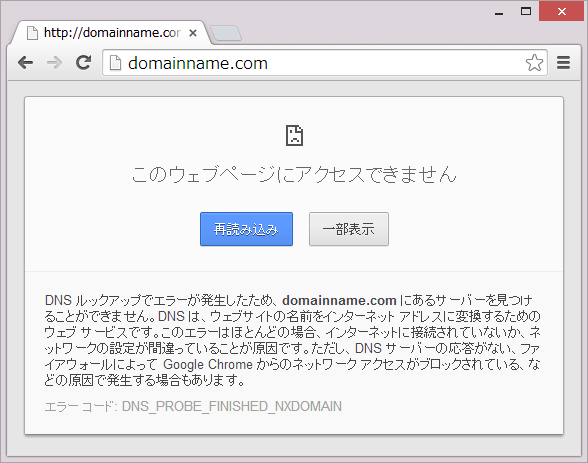Viewport: 588px width, 463px height.
Task: Bookmark this page with the star icon
Action: 534,63
